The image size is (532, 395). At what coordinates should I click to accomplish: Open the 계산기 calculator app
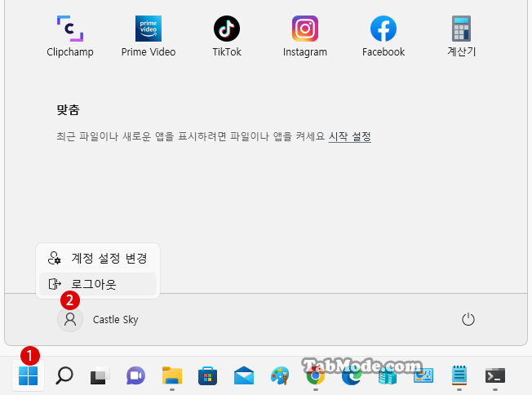click(x=462, y=36)
